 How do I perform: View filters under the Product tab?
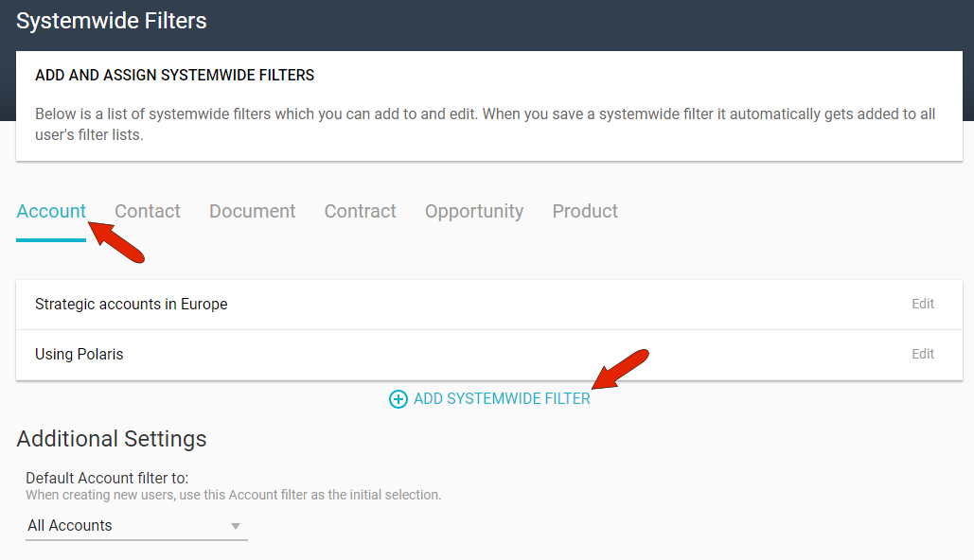[584, 211]
